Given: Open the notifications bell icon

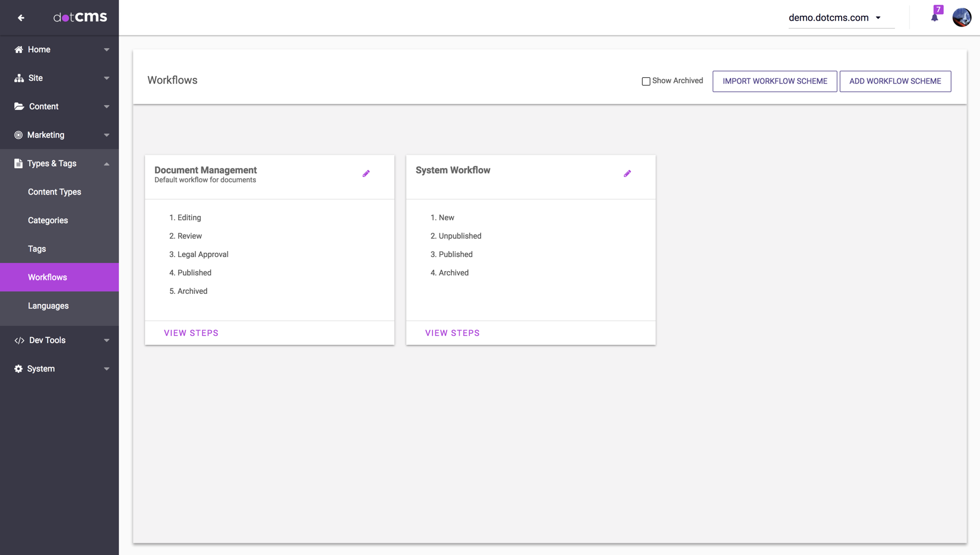Looking at the screenshot, I should [934, 18].
